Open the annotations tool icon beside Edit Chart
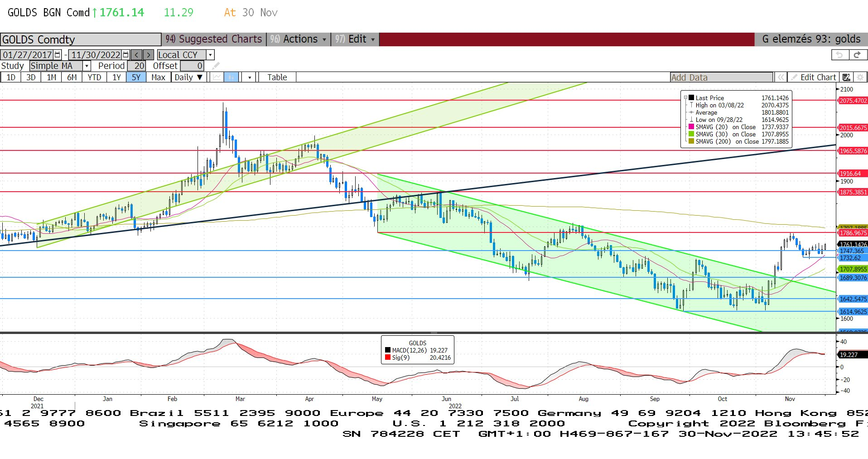This screenshot has width=868, height=459. tap(846, 77)
